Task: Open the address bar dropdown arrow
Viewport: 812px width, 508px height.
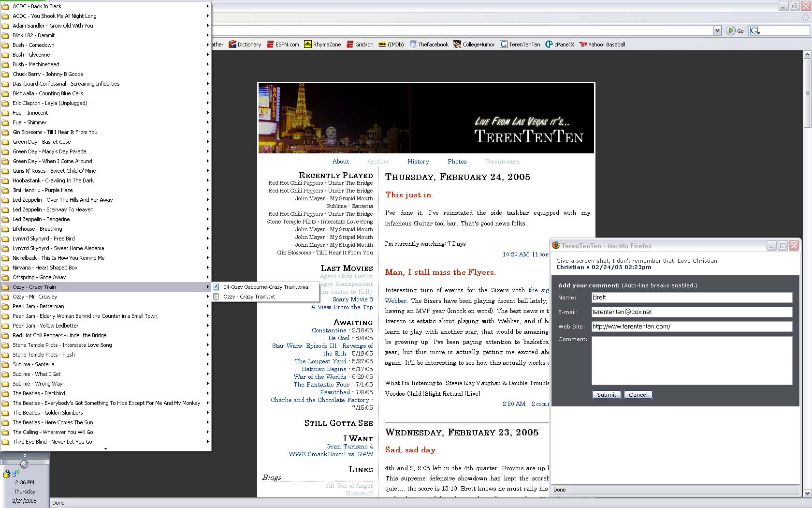Action: (717, 30)
